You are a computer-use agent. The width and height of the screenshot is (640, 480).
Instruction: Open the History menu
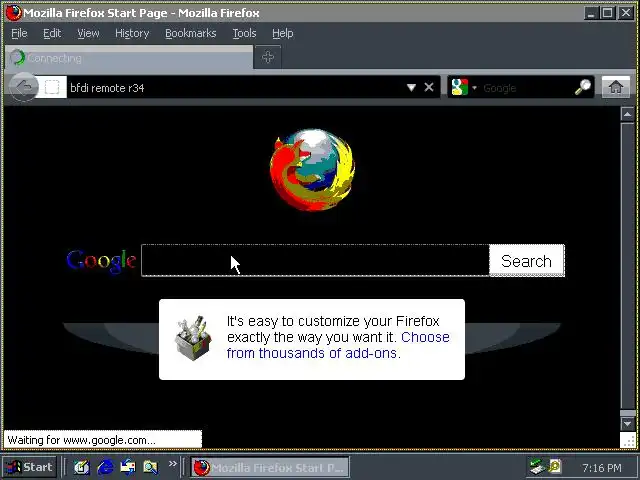[132, 33]
